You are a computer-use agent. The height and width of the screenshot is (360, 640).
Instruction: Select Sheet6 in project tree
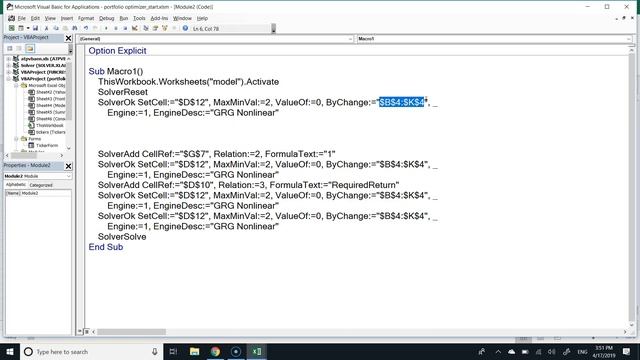[47, 119]
